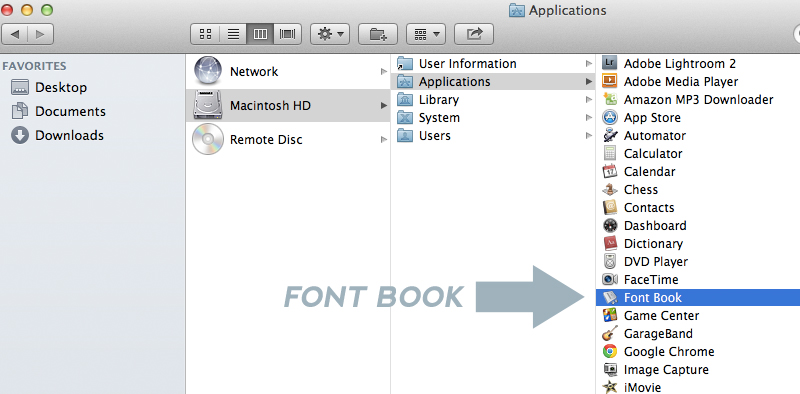Select iMovie application name

coord(642,387)
